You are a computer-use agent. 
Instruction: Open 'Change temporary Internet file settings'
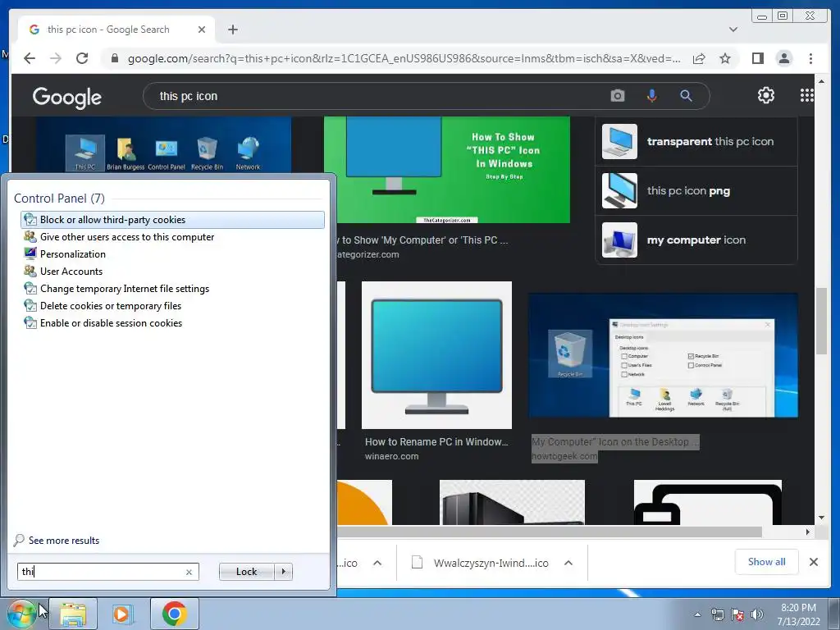[x=172, y=288]
